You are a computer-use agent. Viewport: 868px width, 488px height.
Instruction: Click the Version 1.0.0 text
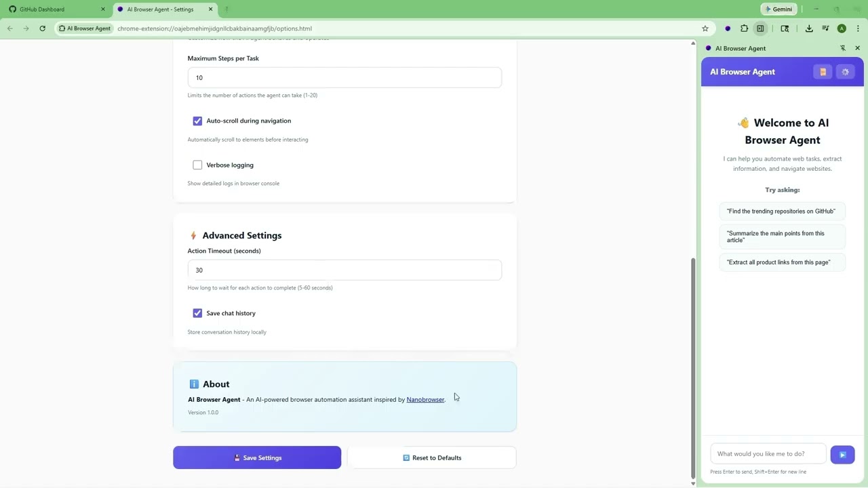(203, 413)
